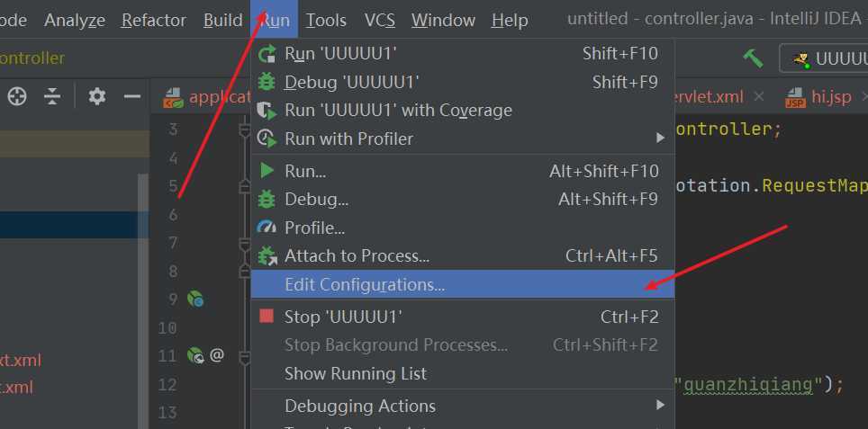Click the Spring bean gutter icon on line 9
The height and width of the screenshot is (429, 868).
tap(195, 299)
